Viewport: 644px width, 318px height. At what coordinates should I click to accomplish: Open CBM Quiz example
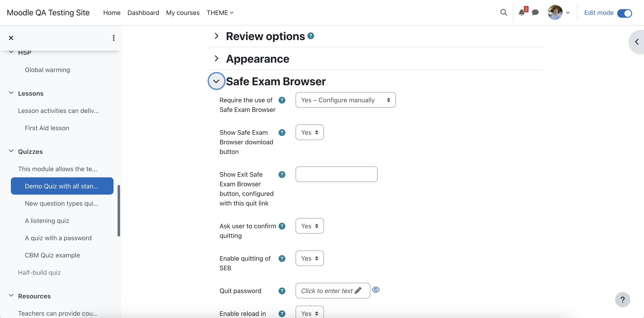[x=52, y=255]
